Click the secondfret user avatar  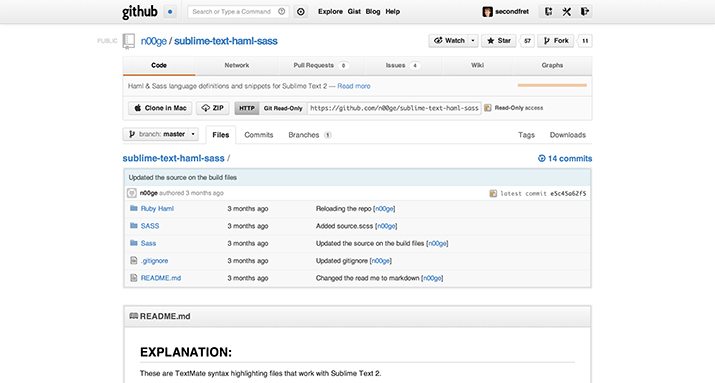pyautogui.click(x=487, y=12)
